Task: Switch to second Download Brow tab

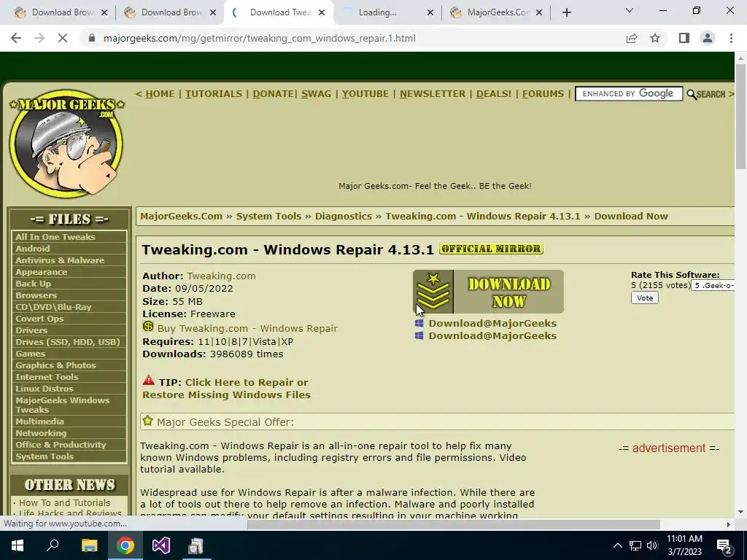Action: point(169,13)
